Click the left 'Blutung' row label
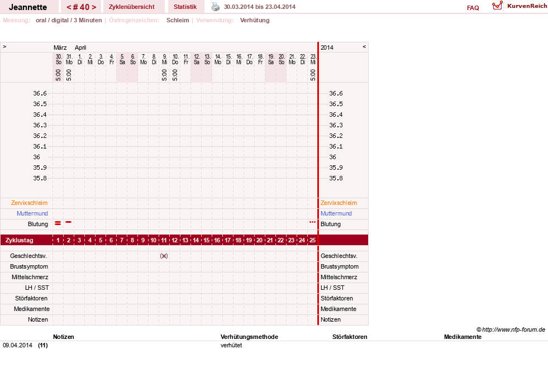Screen dimensions: 548x392 tap(38, 224)
